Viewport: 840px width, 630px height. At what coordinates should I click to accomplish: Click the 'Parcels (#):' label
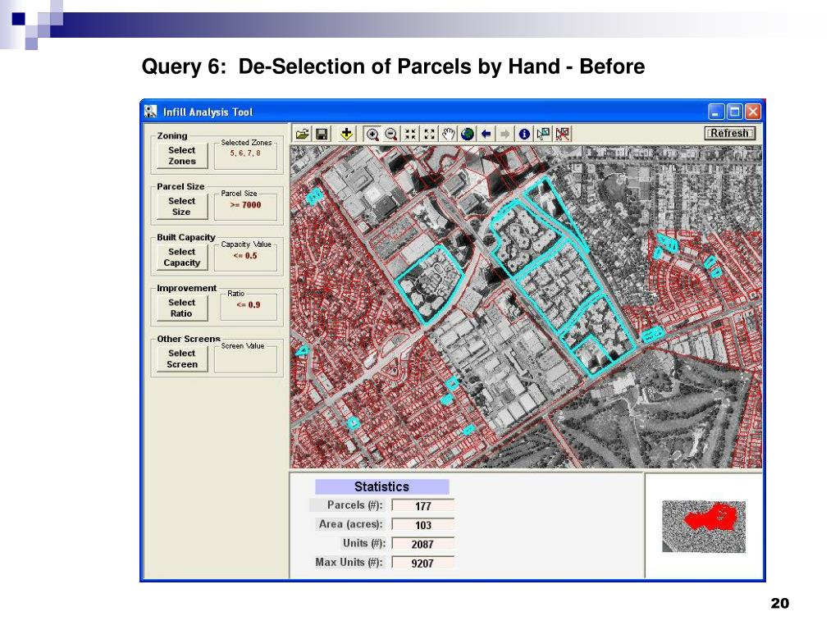coord(354,505)
